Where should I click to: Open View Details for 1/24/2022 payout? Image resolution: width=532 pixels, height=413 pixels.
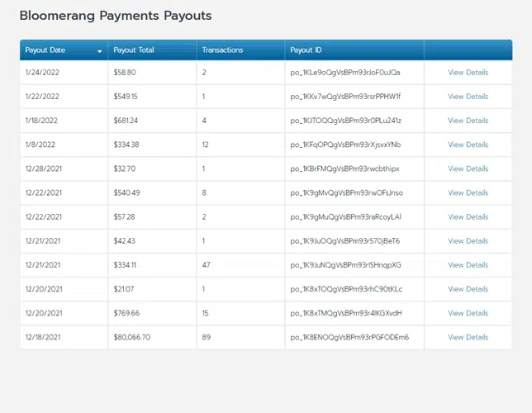click(468, 73)
